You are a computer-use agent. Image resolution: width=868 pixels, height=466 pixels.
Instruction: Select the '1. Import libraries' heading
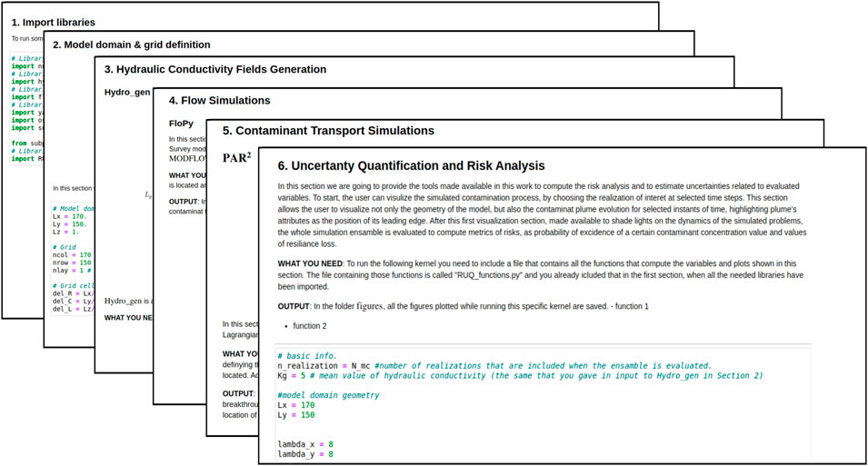[53, 23]
